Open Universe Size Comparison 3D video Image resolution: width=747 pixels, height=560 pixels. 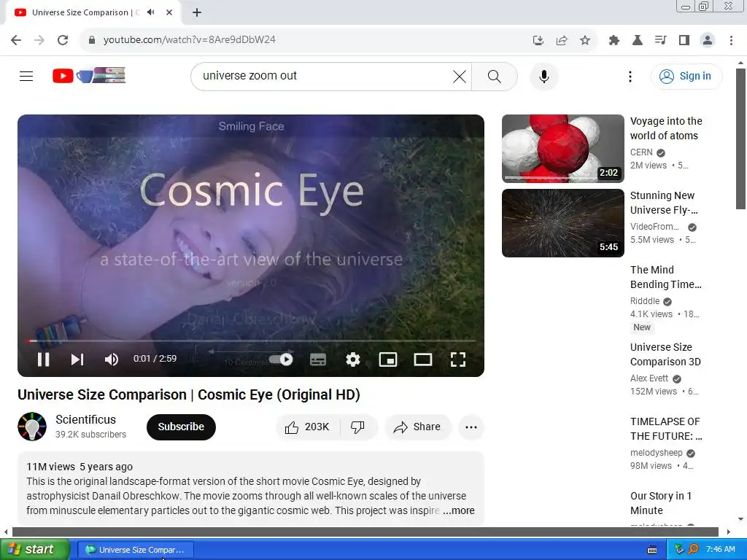tap(665, 354)
